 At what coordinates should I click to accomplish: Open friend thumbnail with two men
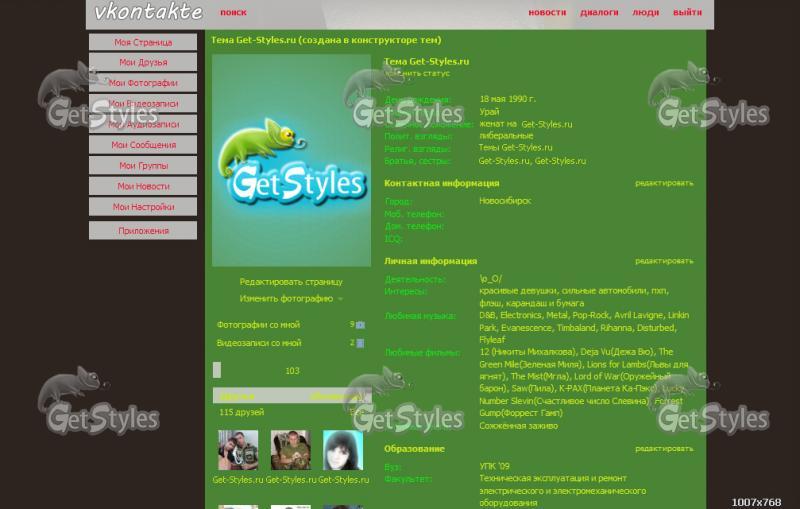[x=238, y=450]
